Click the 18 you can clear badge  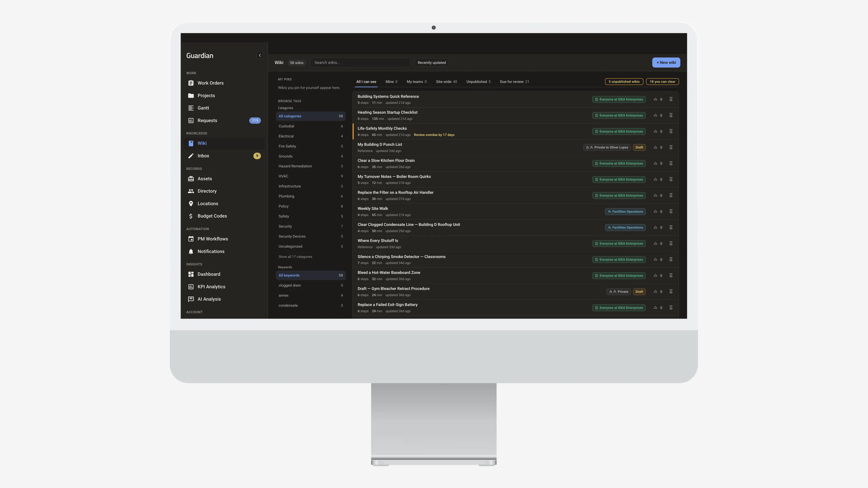click(x=662, y=82)
